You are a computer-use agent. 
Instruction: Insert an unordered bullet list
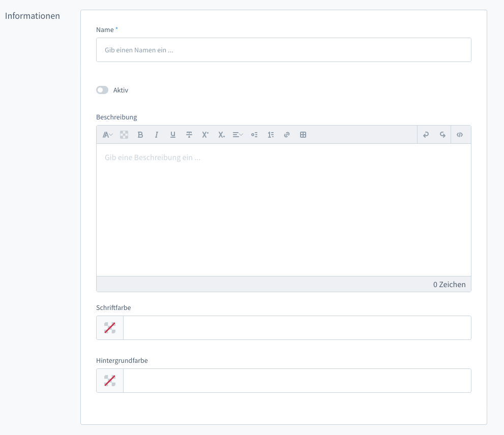click(254, 135)
